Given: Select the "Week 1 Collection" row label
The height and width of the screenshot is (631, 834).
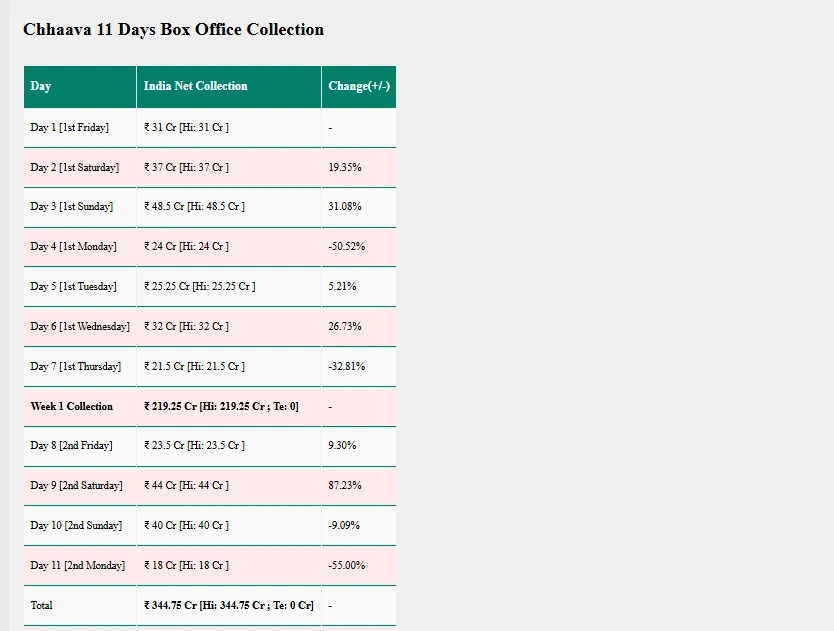Looking at the screenshot, I should point(72,406).
